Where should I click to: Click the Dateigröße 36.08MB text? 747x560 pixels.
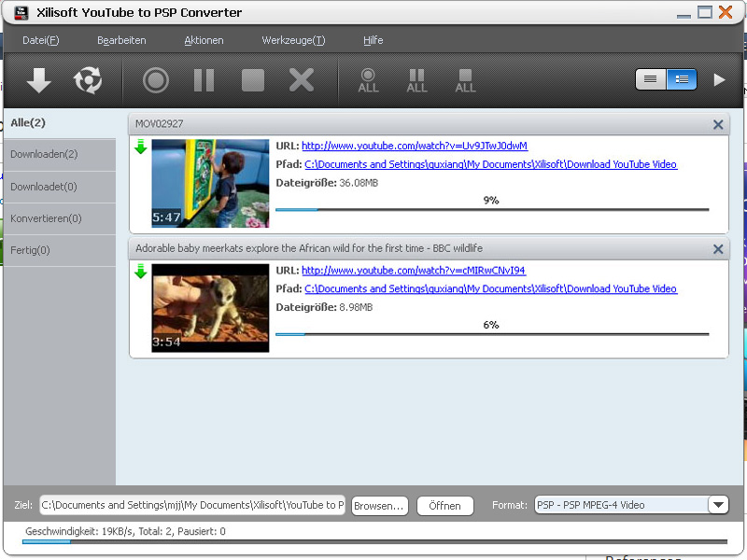click(327, 183)
